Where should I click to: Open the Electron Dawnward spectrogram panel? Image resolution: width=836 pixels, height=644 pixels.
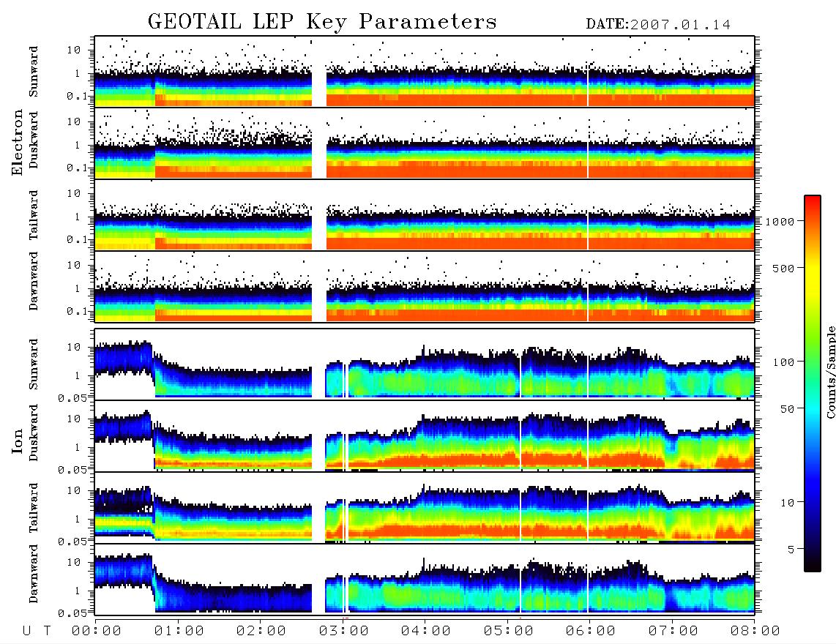(x=425, y=286)
